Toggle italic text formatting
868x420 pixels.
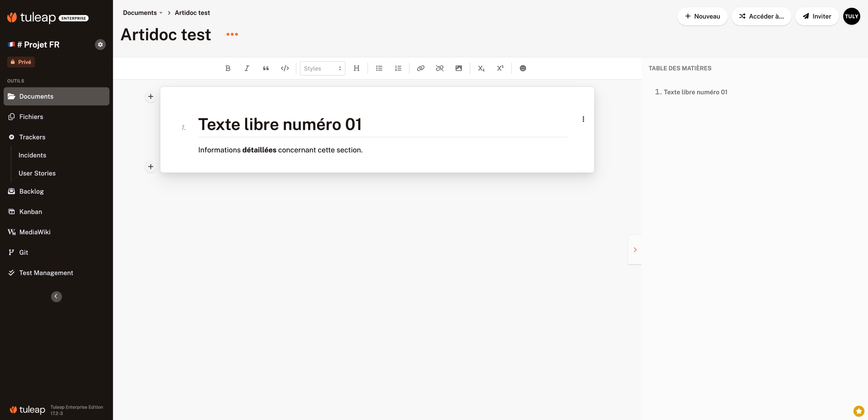tap(247, 68)
